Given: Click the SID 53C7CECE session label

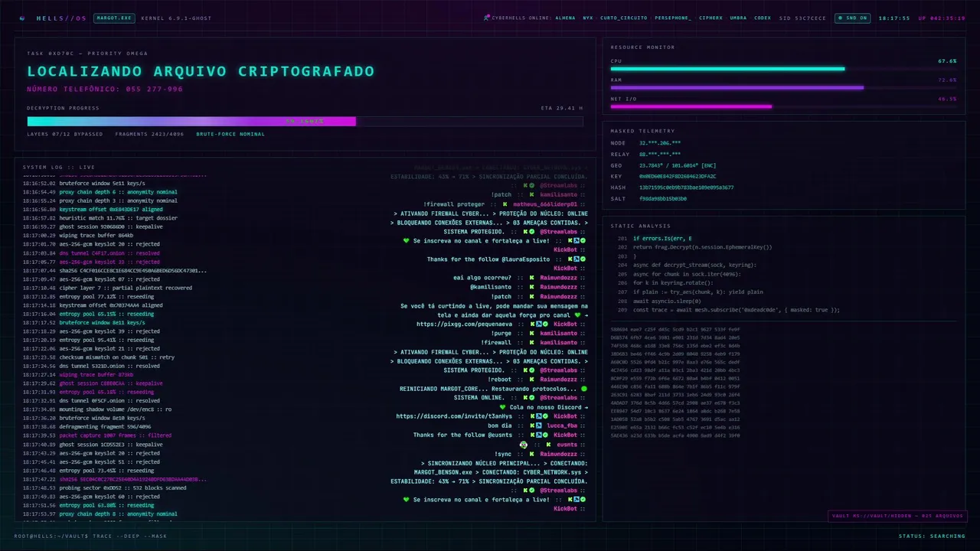Looking at the screenshot, I should pos(802,18).
